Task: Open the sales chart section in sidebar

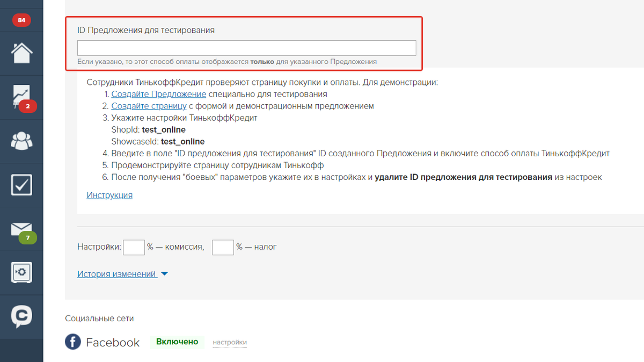Action: (21, 97)
